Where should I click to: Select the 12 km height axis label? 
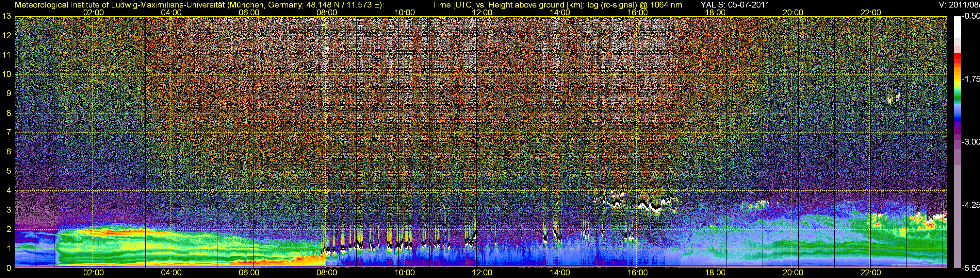coord(7,36)
